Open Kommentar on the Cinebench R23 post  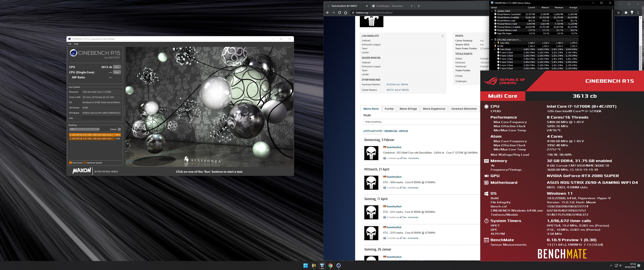coord(414,158)
